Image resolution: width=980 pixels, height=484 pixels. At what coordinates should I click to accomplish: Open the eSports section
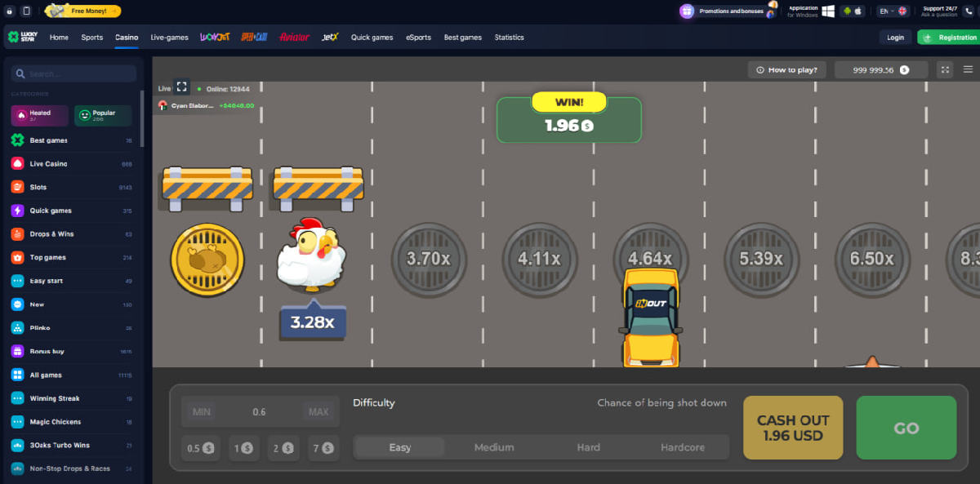tap(418, 37)
